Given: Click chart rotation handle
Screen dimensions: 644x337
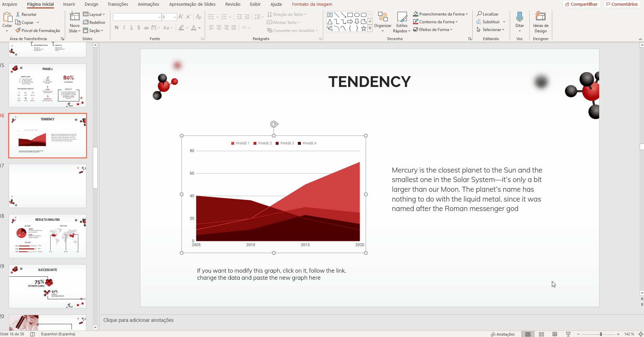Looking at the screenshot, I should pyautogui.click(x=274, y=124).
